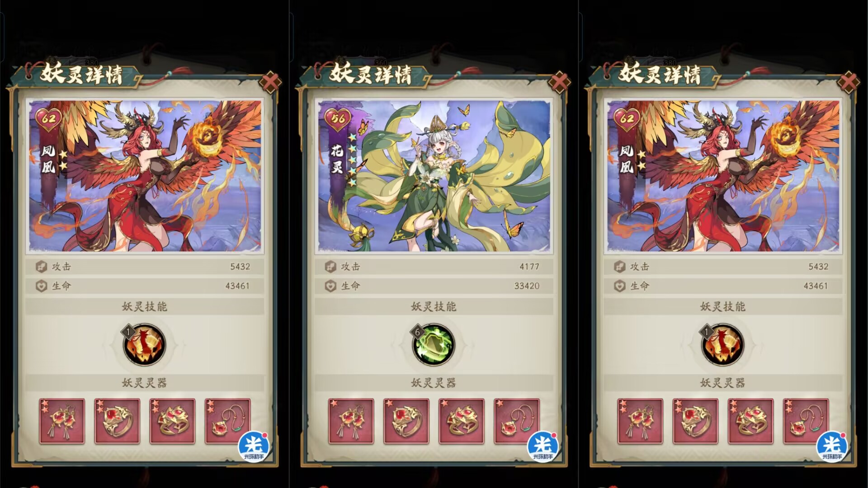This screenshot has height=488, width=868.
Task: Close the middle 妖灵详情 panel
Action: (x=559, y=82)
